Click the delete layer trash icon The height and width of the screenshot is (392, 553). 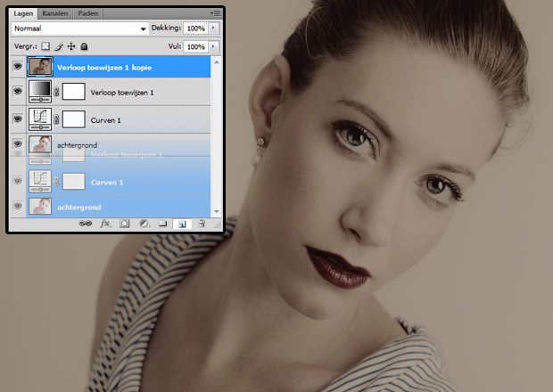[202, 224]
